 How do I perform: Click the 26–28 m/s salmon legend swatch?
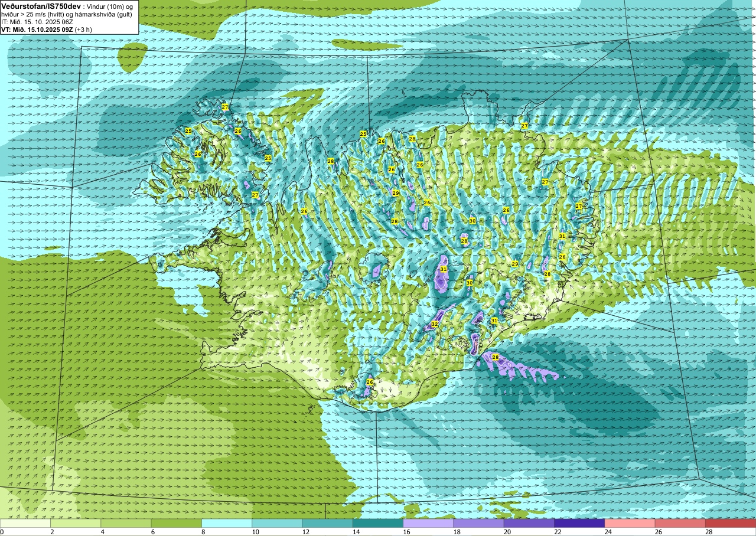680,523
